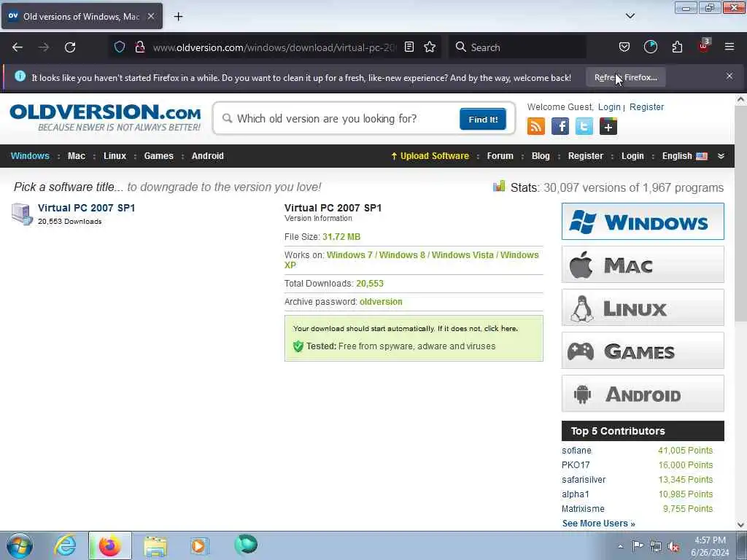Open the Android nav menu item
The height and width of the screenshot is (560, 747).
pyautogui.click(x=208, y=156)
